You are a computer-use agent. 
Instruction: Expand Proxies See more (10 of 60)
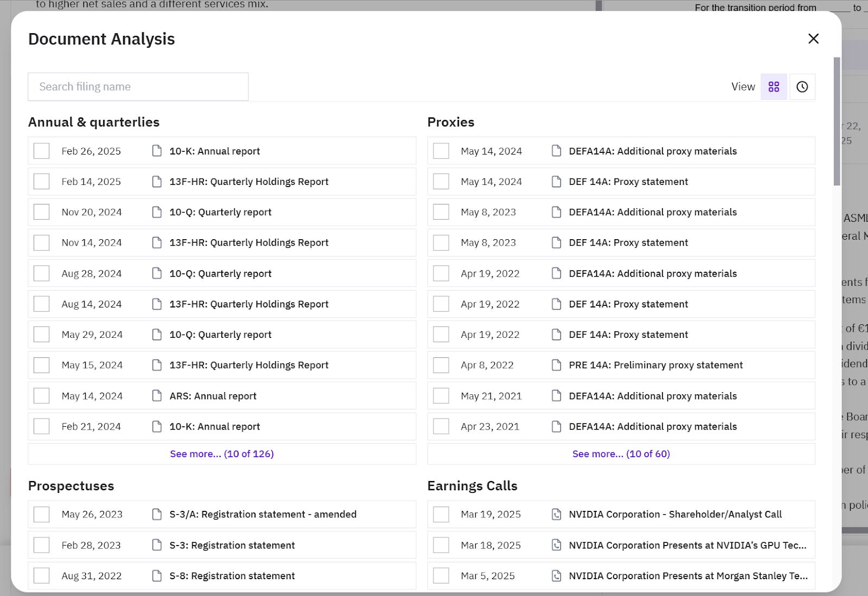click(621, 454)
